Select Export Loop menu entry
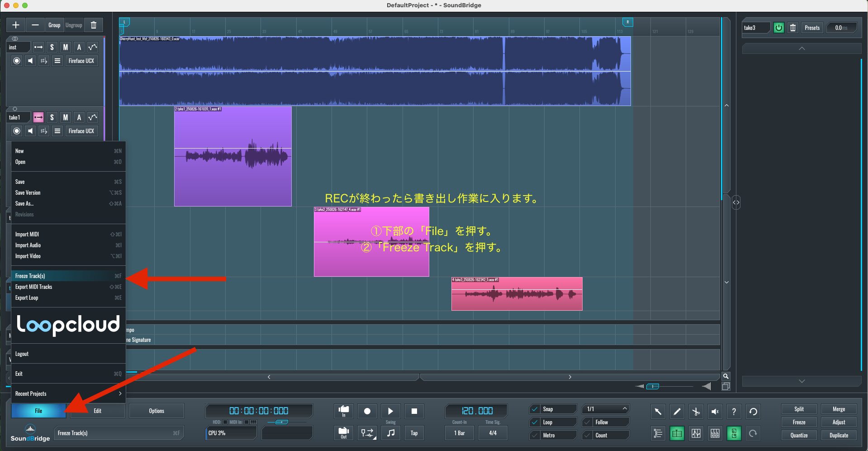This screenshot has width=868, height=451. coord(68,297)
